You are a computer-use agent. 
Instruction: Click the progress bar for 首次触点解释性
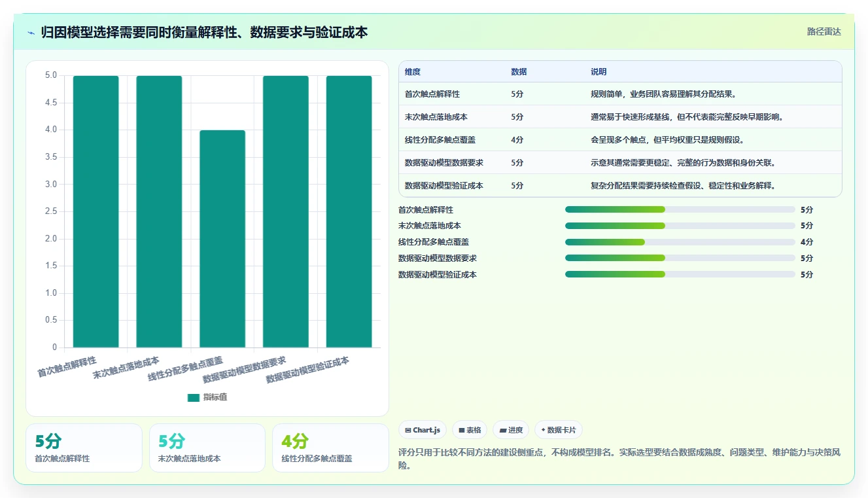(x=680, y=209)
